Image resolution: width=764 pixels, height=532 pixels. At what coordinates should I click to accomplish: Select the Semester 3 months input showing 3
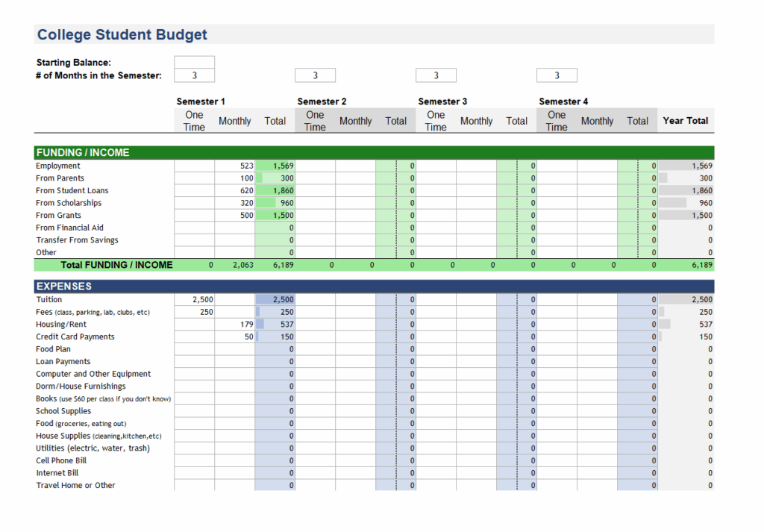[x=436, y=75]
